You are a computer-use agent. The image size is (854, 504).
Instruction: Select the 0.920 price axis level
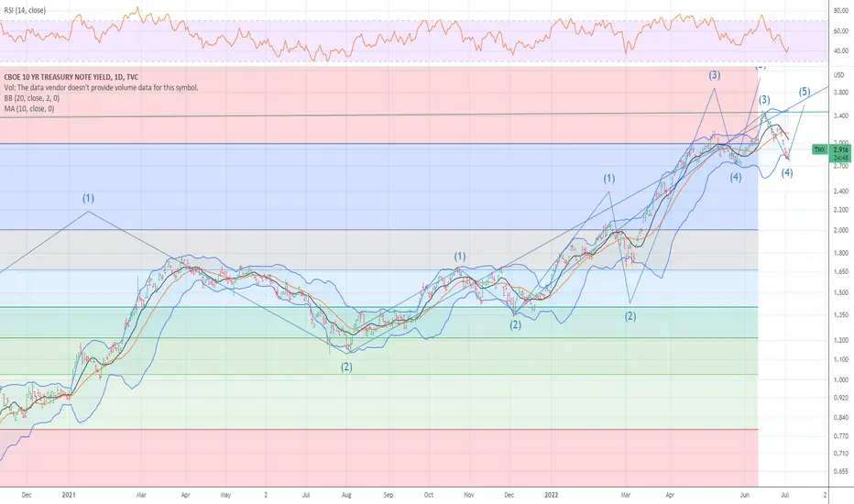(840, 399)
